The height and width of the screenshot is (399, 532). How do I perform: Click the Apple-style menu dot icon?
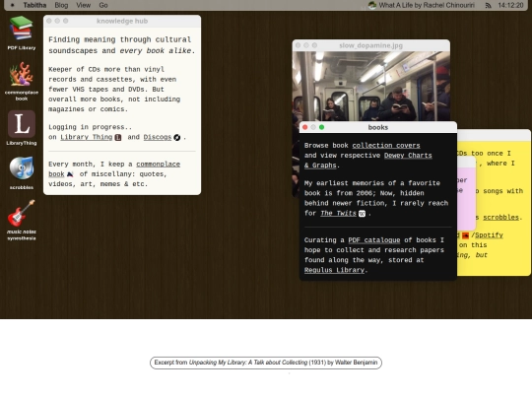[x=13, y=5]
